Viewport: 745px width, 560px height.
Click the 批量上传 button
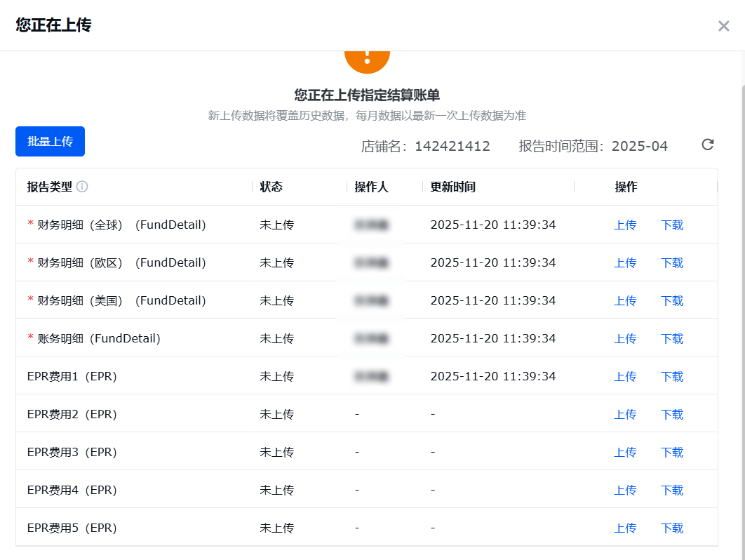click(50, 141)
